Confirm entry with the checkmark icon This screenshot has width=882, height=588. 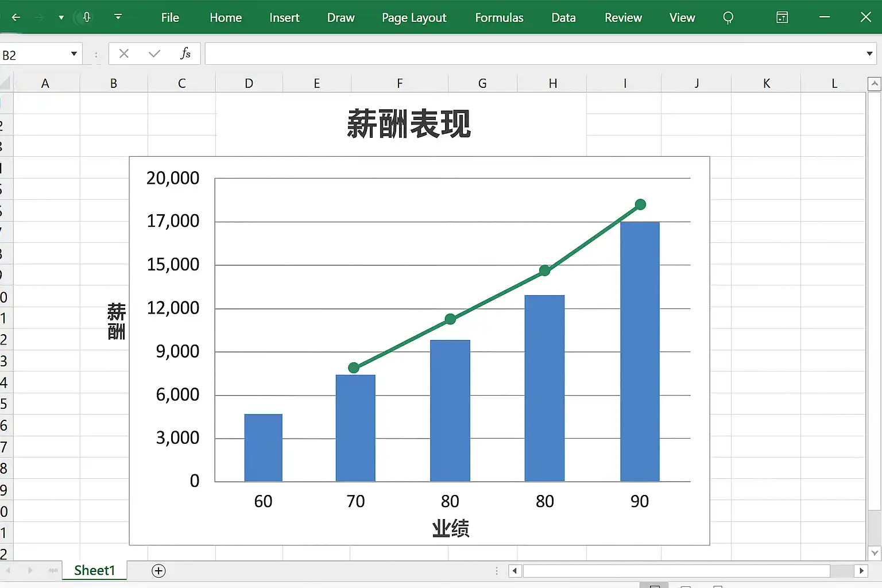pyautogui.click(x=154, y=53)
